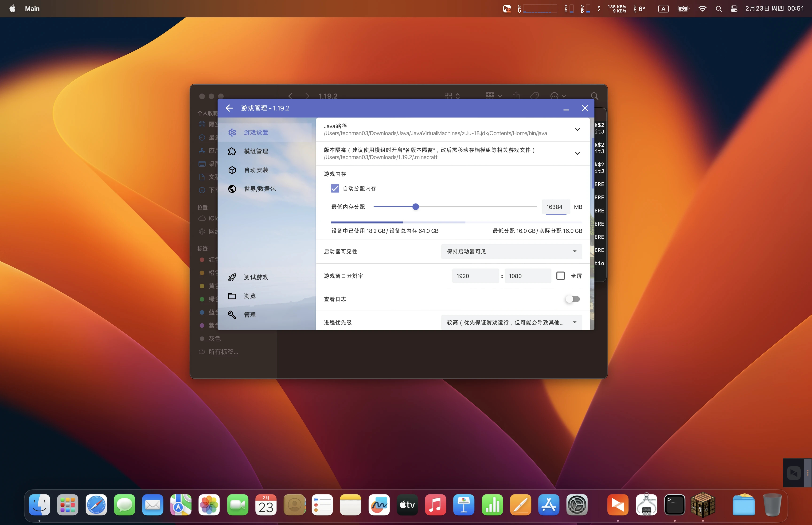Open 世界/数据包 section
This screenshot has width=812, height=525.
coord(264,188)
